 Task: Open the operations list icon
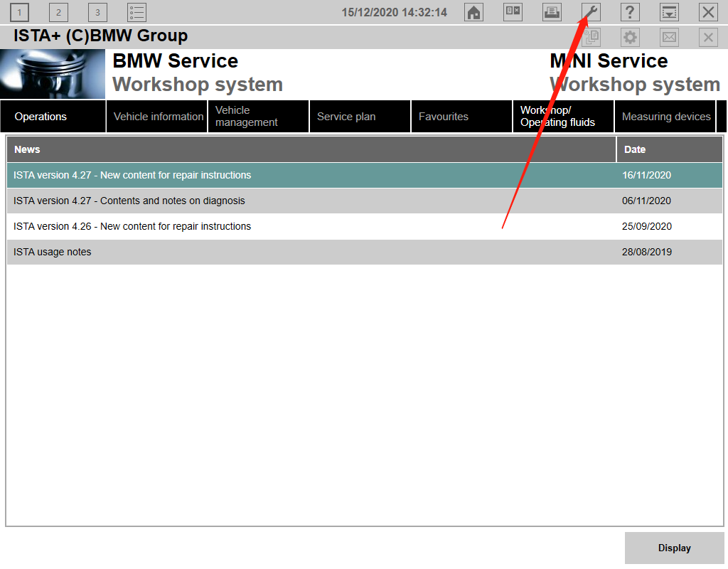137,13
